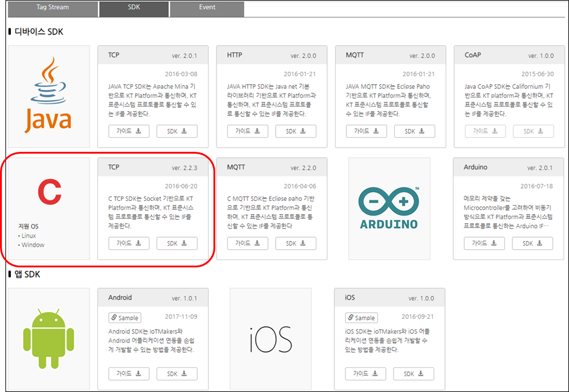The width and height of the screenshot is (569, 392).
Task: Download the CoAP SDK
Action: pyautogui.click(x=533, y=131)
